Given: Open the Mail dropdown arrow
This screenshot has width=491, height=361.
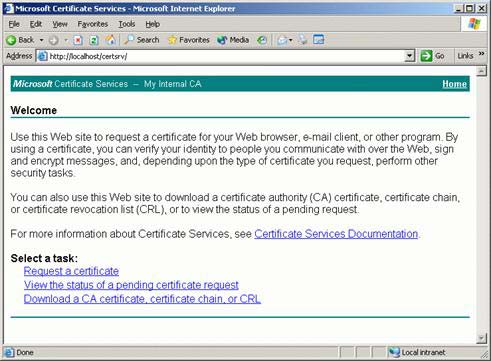Looking at the screenshot, I should click(x=291, y=40).
